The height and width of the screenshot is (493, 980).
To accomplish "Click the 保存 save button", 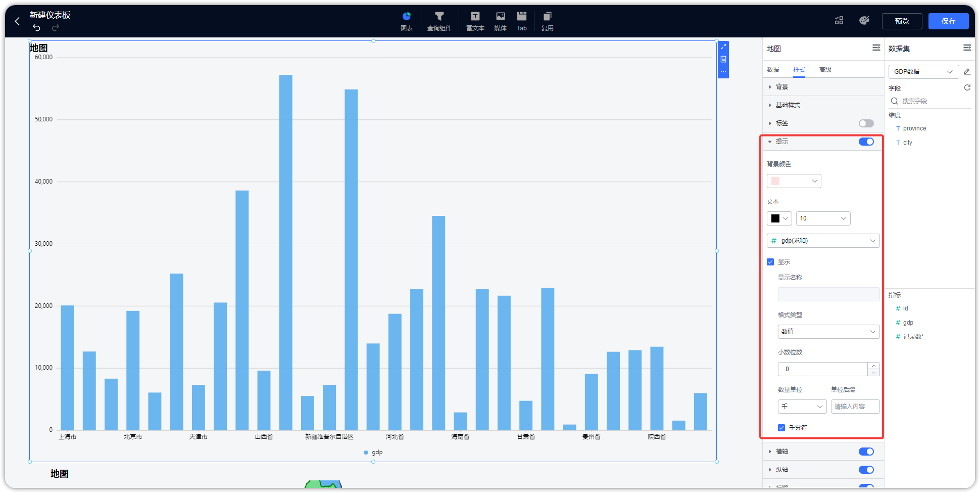I will 949,21.
